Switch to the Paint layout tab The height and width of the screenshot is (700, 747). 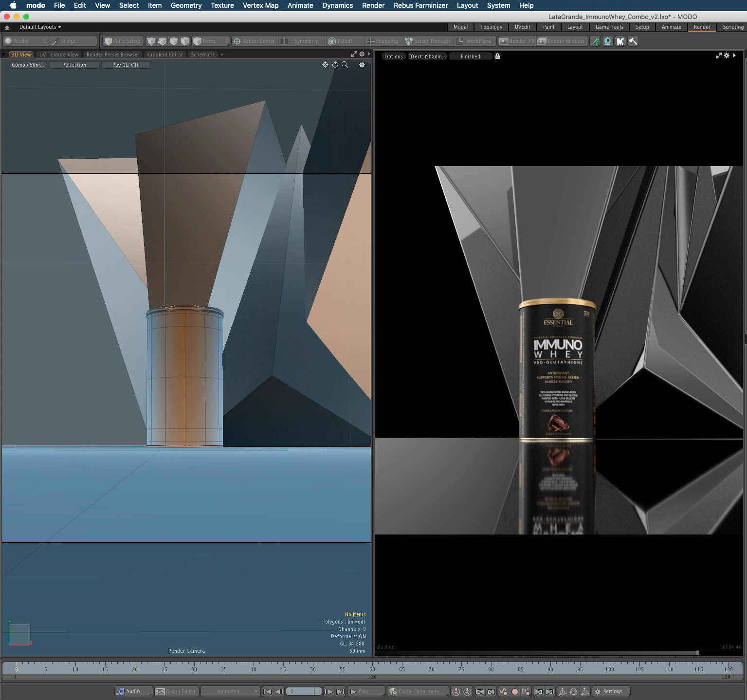[548, 27]
